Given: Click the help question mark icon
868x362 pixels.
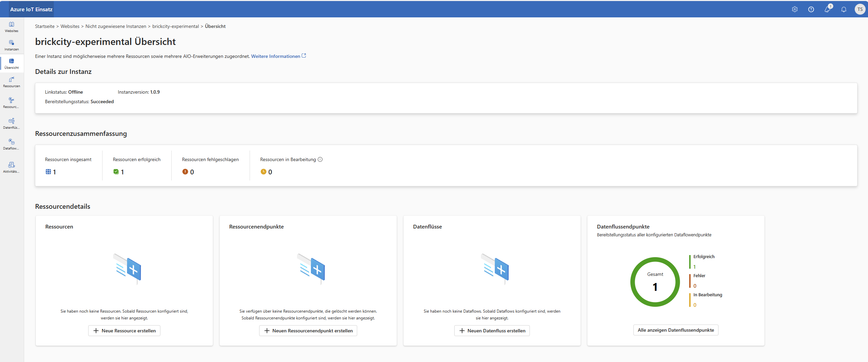Looking at the screenshot, I should (x=811, y=10).
